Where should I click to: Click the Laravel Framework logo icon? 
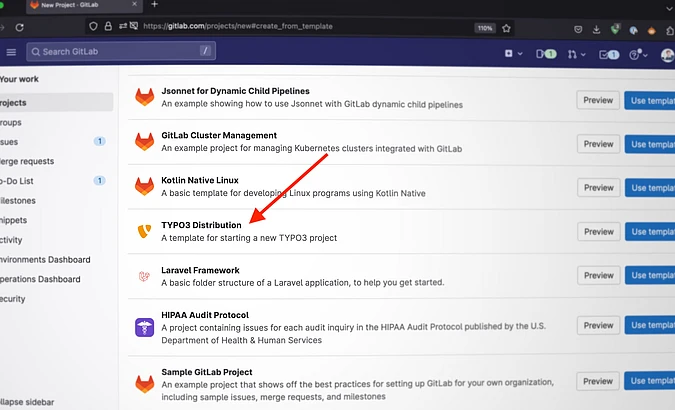pos(144,276)
